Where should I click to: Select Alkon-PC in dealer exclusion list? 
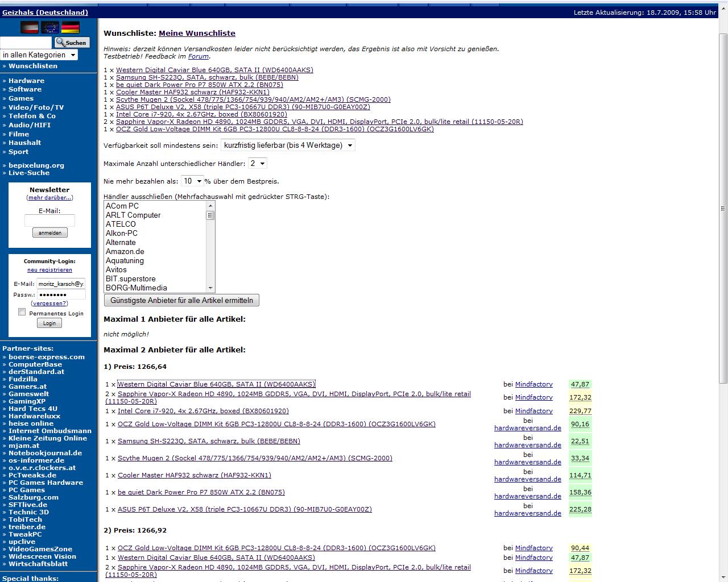(x=155, y=233)
